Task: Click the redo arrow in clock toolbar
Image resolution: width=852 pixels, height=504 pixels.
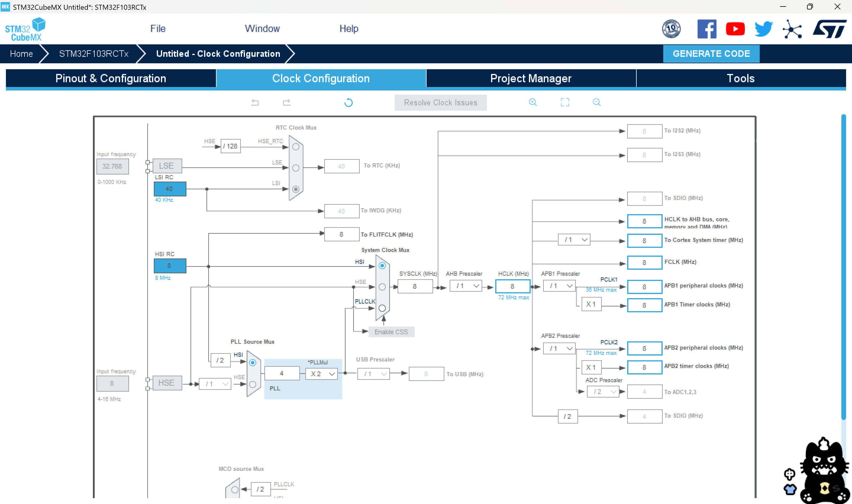Action: pos(287,103)
